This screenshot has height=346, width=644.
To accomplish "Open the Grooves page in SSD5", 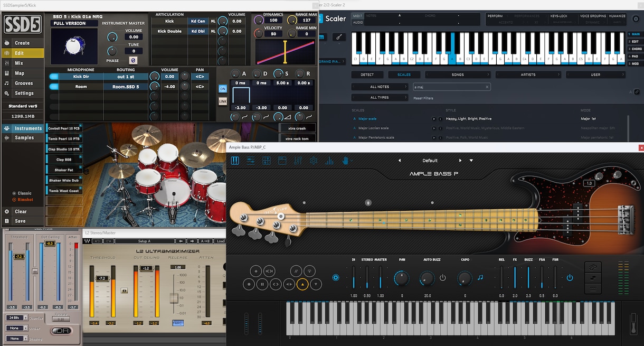I will coord(24,83).
